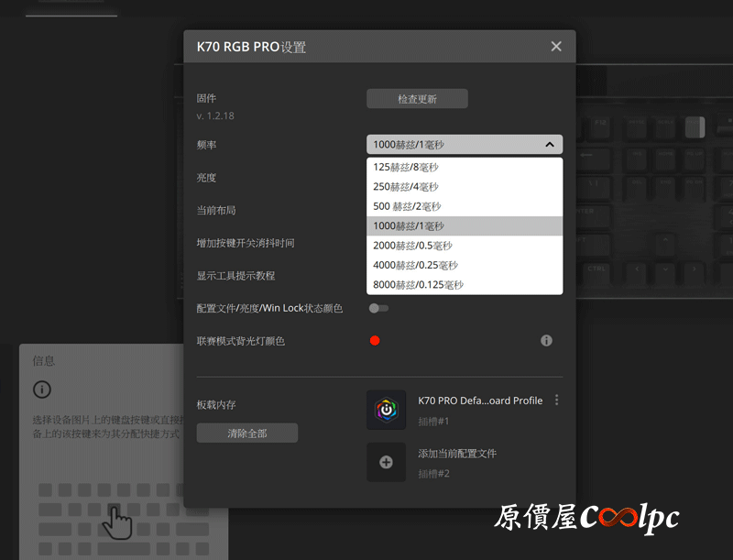Click the 板载内存 section label

[216, 405]
